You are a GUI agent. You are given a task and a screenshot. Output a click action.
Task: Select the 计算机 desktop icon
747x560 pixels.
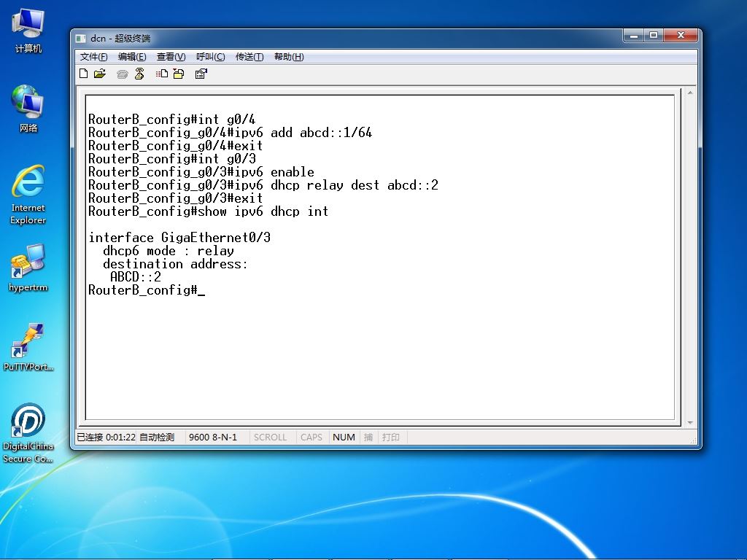[x=28, y=31]
